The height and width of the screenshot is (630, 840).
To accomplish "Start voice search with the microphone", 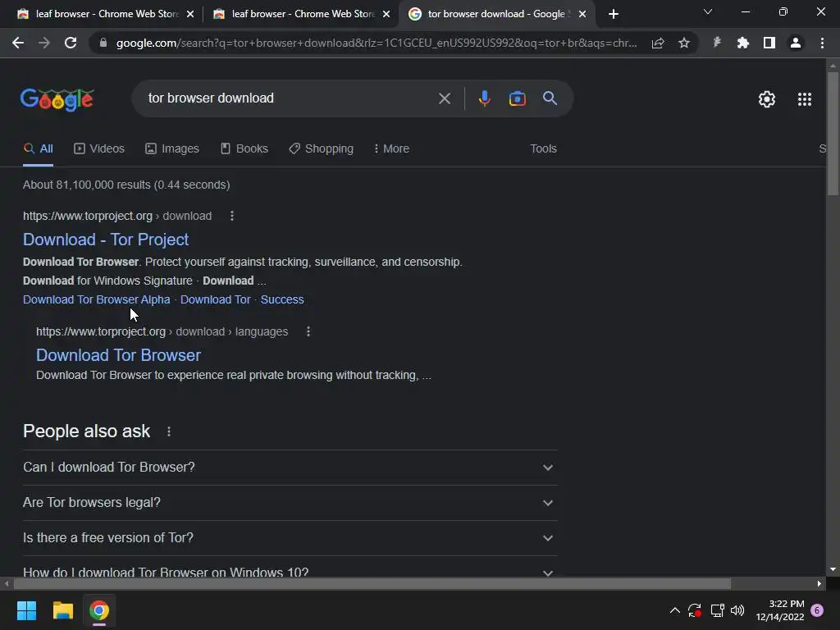I will 484,98.
